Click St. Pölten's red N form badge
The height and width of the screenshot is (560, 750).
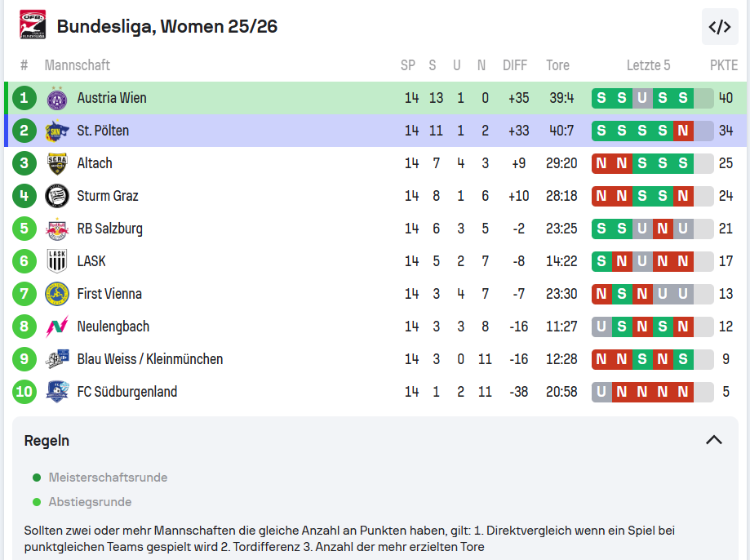click(683, 131)
